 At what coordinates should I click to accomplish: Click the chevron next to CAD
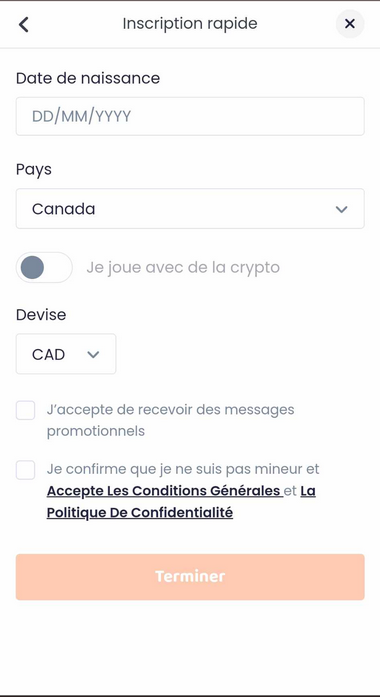93,354
